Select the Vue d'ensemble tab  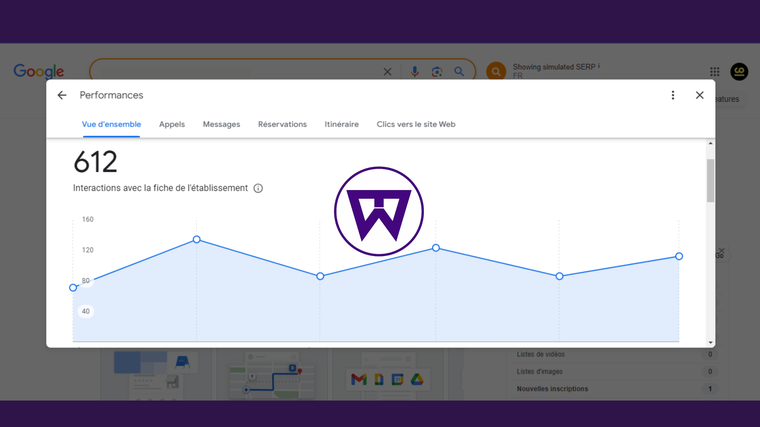[111, 124]
